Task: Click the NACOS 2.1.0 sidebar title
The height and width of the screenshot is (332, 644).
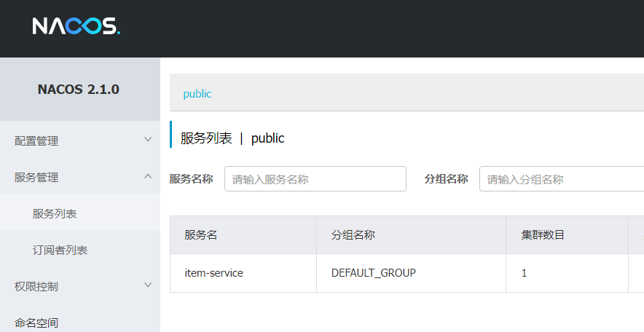Action: pyautogui.click(x=79, y=90)
